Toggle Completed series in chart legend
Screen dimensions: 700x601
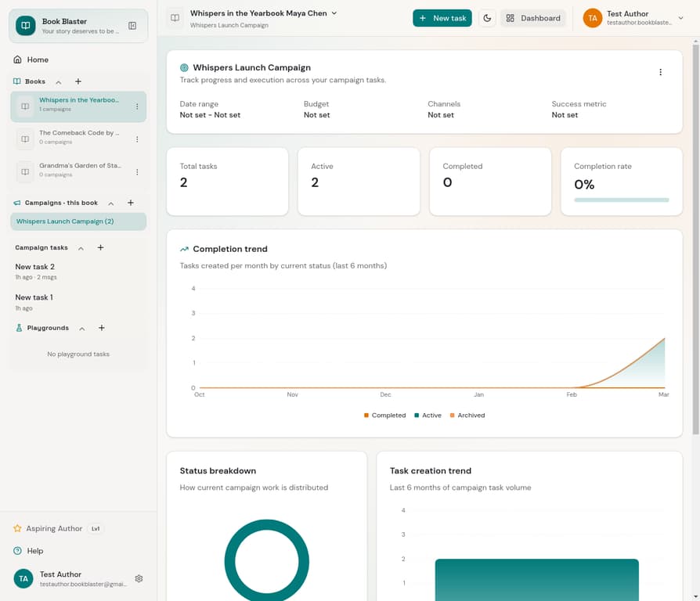click(384, 416)
